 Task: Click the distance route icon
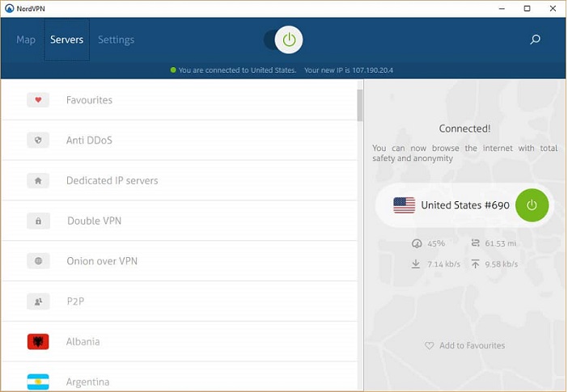tap(475, 243)
